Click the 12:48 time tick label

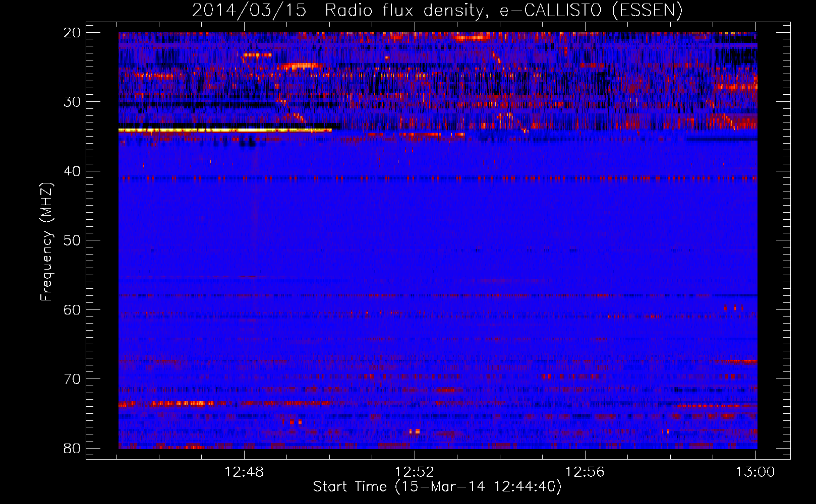pos(244,472)
